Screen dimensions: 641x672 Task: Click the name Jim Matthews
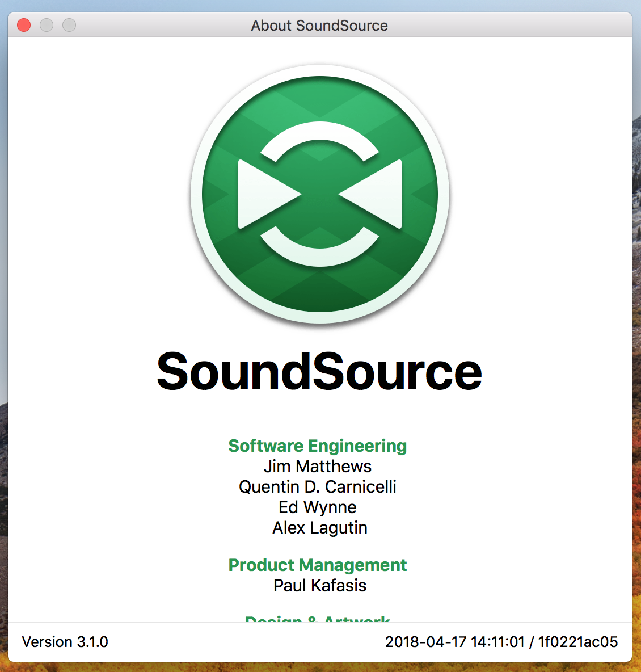tap(318, 467)
